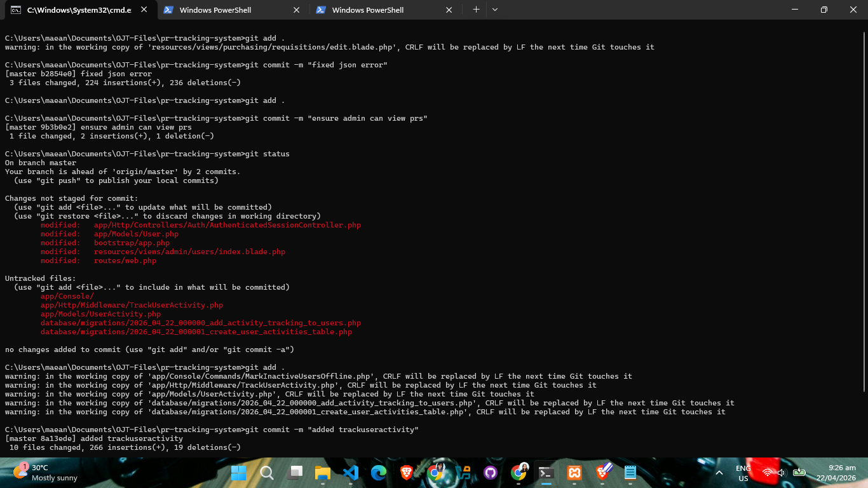Click 'Your branch is ahead of origin/master' line
The width and height of the screenshot is (868, 488).
click(123, 172)
